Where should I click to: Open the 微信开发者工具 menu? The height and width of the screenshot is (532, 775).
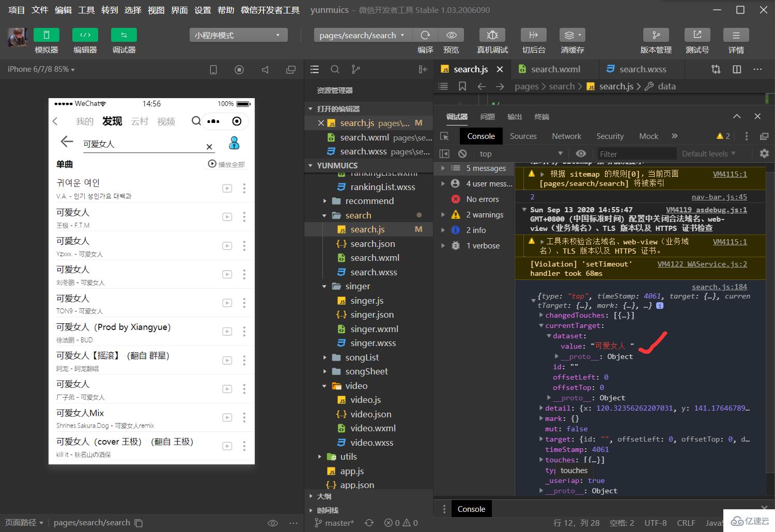pyautogui.click(x=270, y=10)
